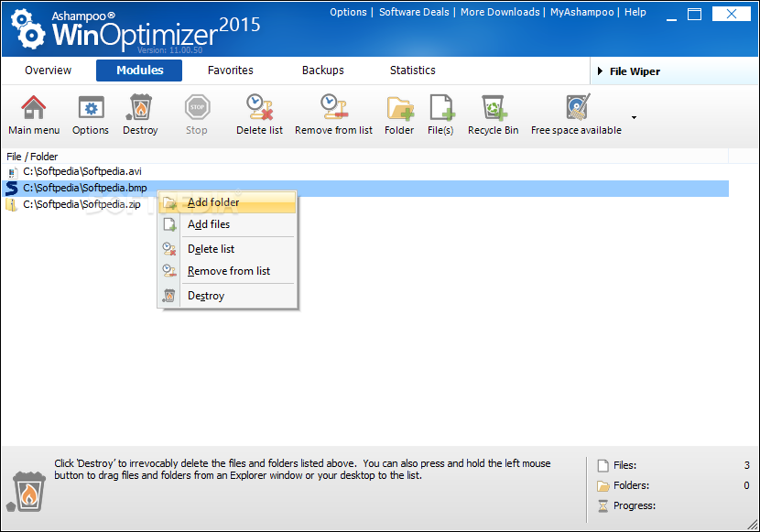
Task: Choose Remove from list in context menu
Action: [x=227, y=271]
